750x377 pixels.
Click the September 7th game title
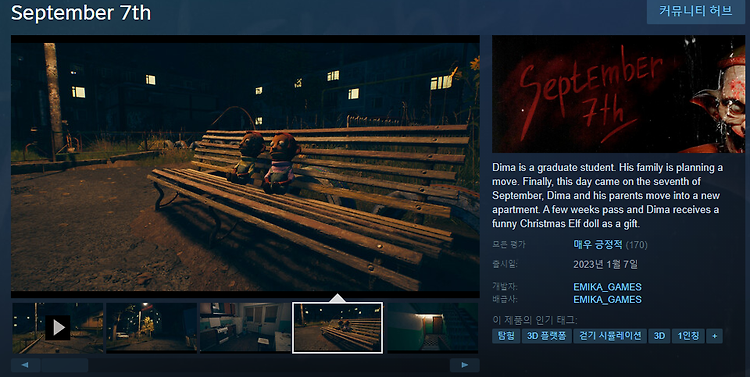point(81,13)
